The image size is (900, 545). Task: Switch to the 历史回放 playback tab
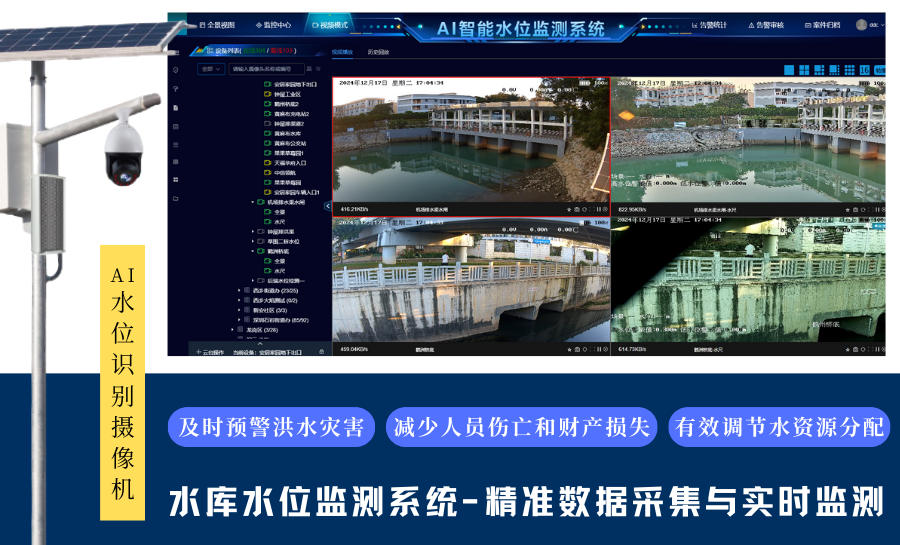pos(378,52)
